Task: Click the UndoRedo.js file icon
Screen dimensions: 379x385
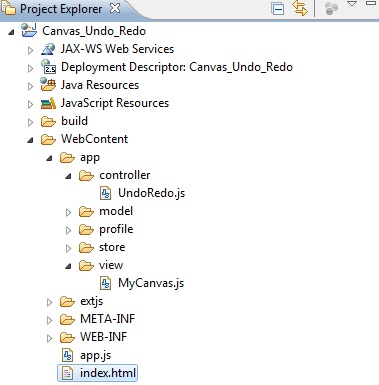Action: tap(106, 193)
